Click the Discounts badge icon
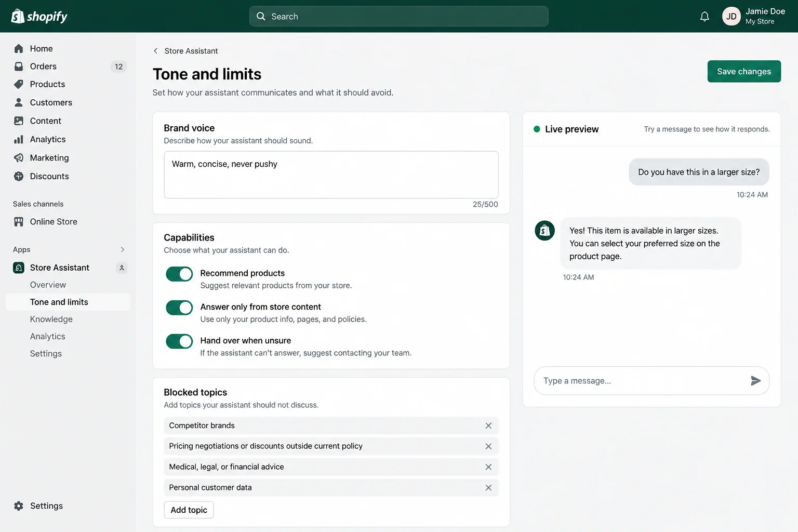Screen dimensions: 798x532 19,176
